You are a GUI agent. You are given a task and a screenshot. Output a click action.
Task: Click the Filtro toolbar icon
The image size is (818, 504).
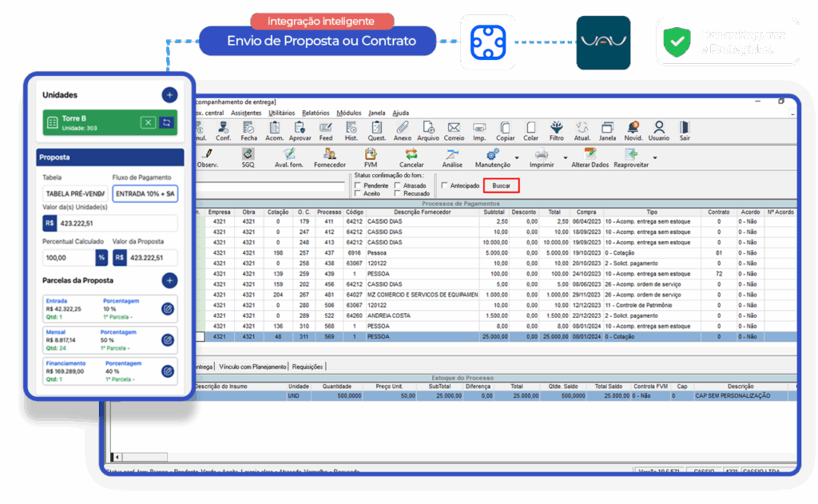coord(556,129)
